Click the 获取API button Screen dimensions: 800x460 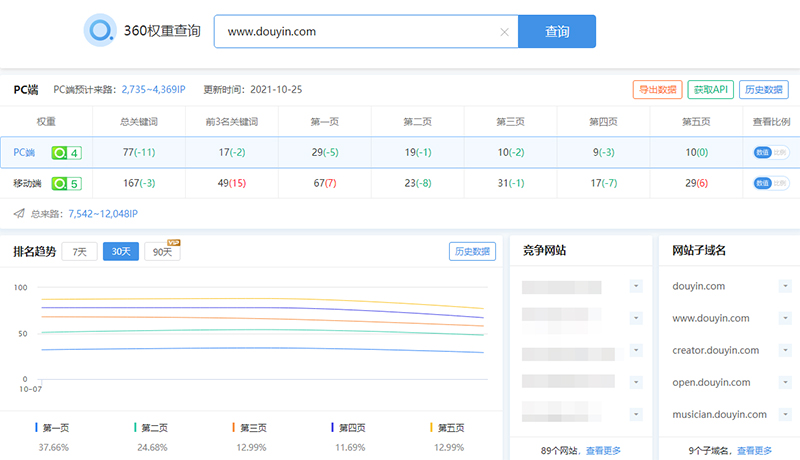click(x=711, y=90)
